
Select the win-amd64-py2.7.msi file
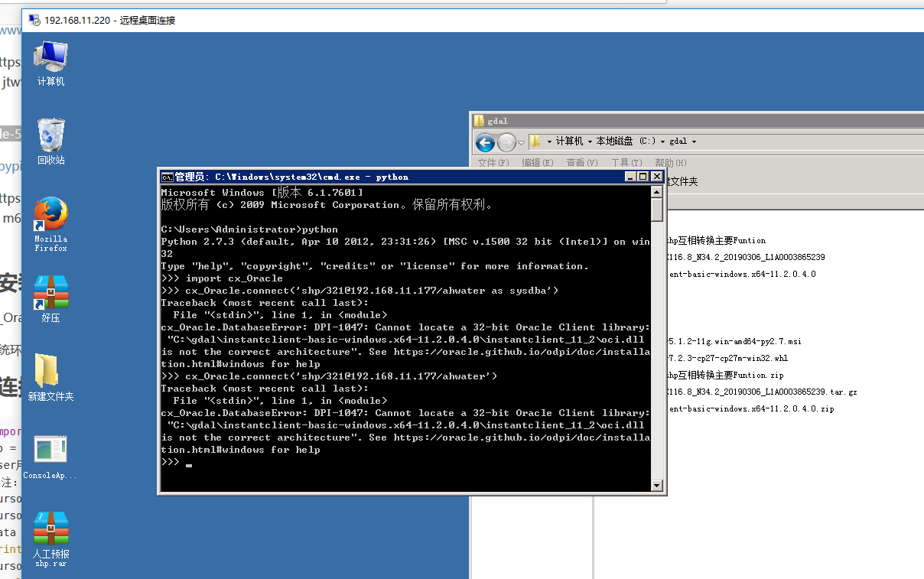pos(734,341)
